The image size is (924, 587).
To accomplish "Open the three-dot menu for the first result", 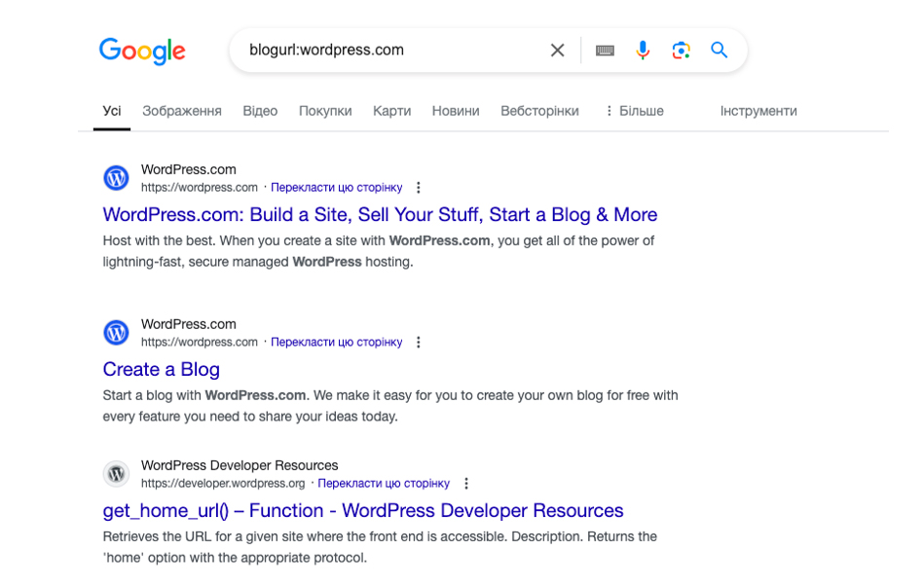I will pyautogui.click(x=419, y=188).
